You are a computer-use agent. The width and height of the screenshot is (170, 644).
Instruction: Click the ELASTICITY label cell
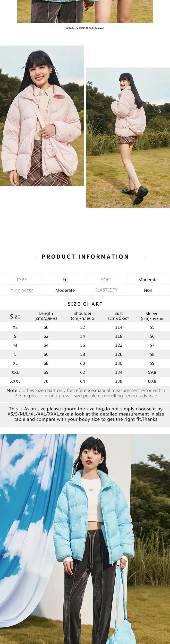point(106,290)
